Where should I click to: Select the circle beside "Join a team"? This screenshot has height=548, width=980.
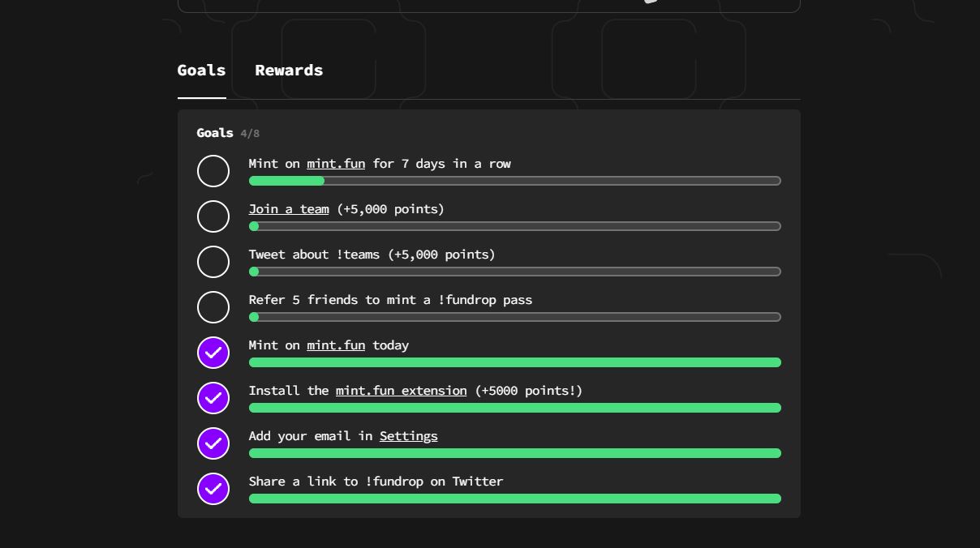[213, 216]
